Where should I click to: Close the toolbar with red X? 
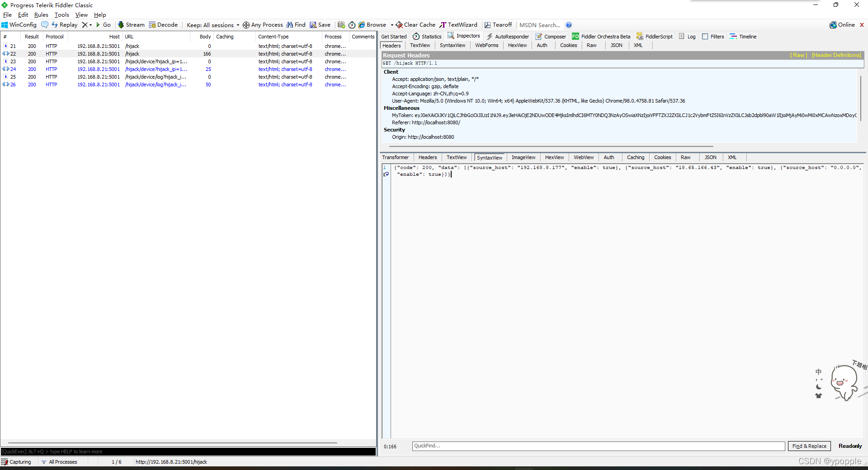[x=862, y=25]
